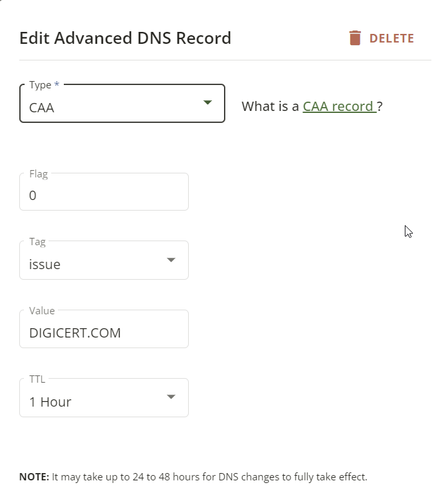Click the Value field label
448x493 pixels.
(x=42, y=311)
